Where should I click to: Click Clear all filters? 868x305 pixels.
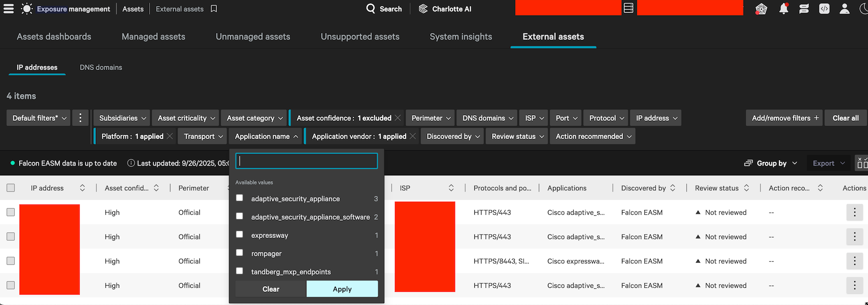[846, 118]
